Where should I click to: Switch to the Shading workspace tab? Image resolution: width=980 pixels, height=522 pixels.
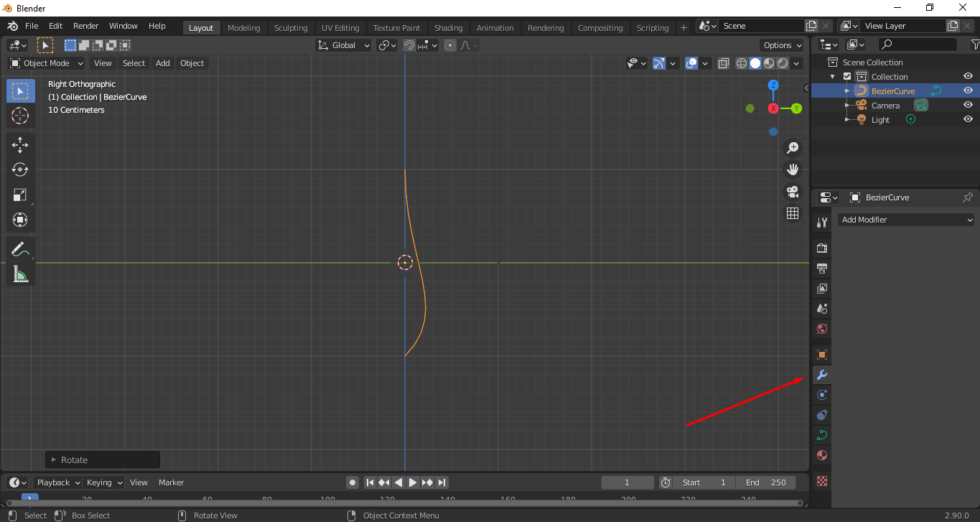[x=448, y=27]
